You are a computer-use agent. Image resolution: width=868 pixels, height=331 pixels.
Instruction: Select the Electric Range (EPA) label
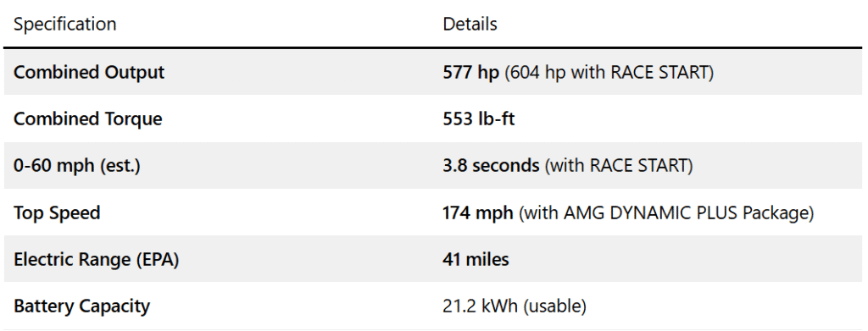coord(97,259)
